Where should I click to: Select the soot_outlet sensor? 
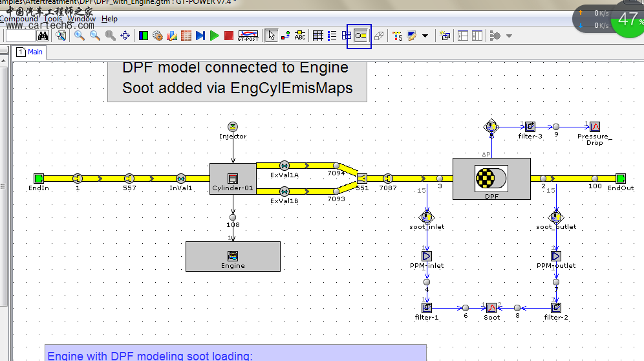click(556, 217)
